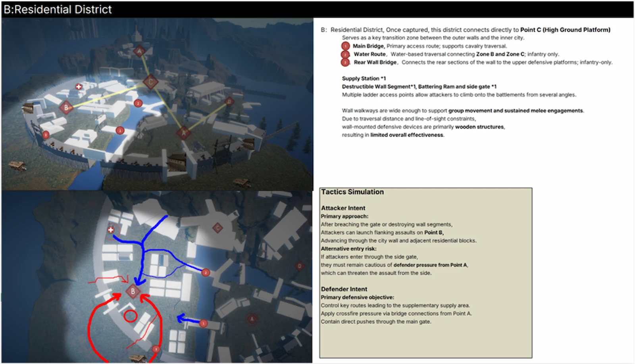This screenshot has height=364, width=635.
Task: Click the "Attacker Intent" heading
Action: click(x=343, y=208)
